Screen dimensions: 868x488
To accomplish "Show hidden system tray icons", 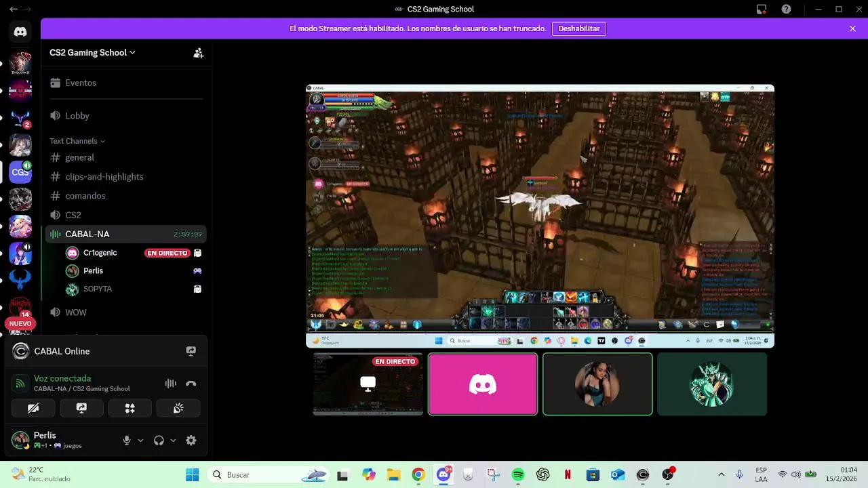I will [721, 474].
